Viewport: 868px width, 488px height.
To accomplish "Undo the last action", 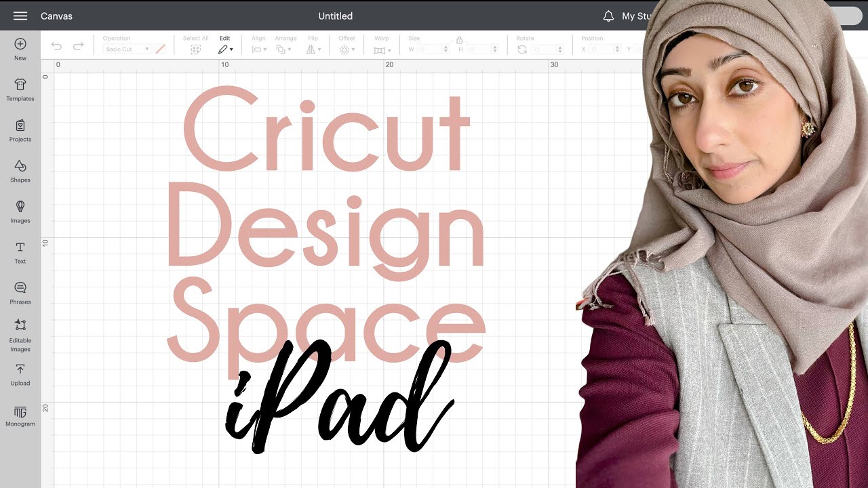I will [x=56, y=46].
